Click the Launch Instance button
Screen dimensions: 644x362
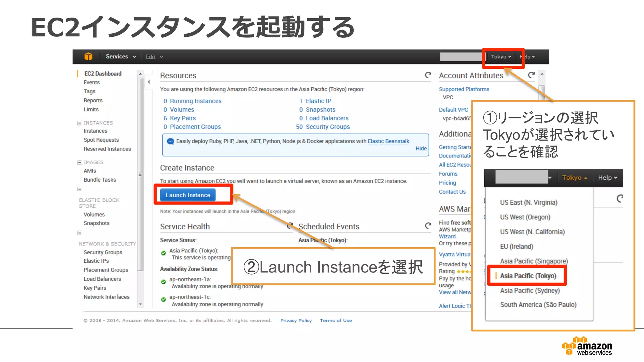pos(188,195)
